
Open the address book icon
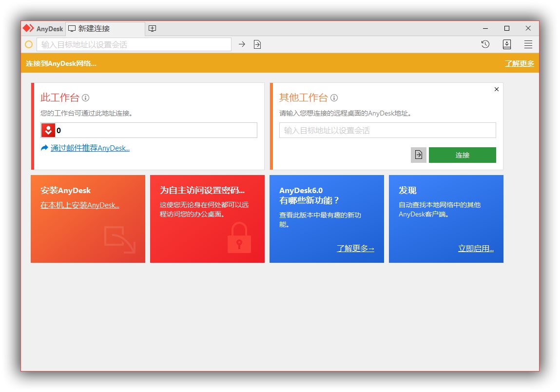click(x=507, y=44)
